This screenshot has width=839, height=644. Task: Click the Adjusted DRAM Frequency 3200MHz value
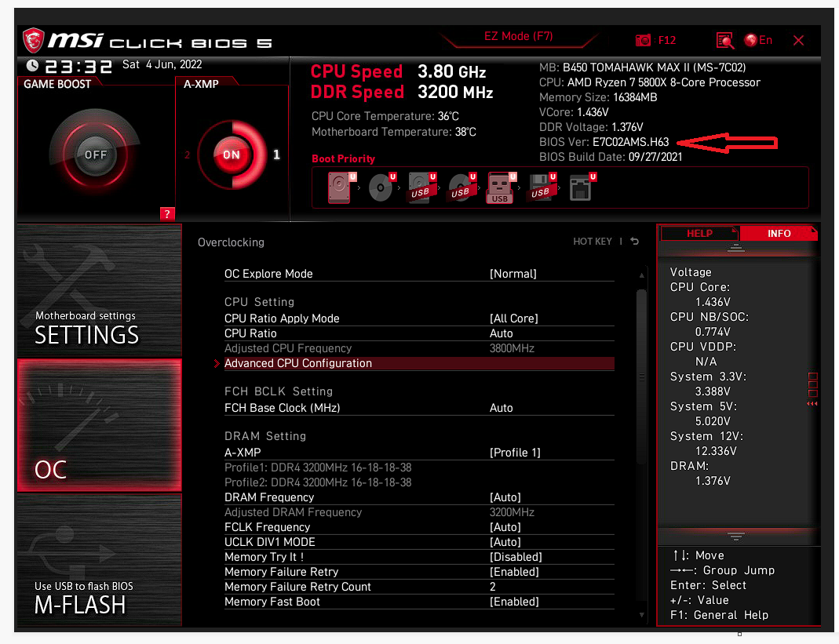coord(512,512)
